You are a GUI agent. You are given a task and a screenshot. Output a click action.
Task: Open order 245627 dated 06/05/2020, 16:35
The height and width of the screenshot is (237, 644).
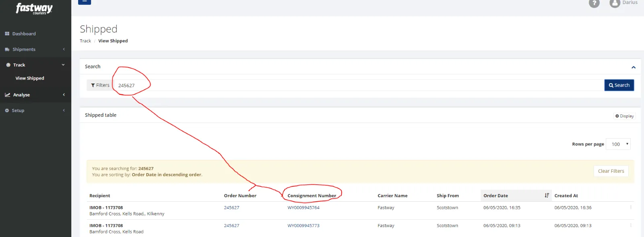232,208
